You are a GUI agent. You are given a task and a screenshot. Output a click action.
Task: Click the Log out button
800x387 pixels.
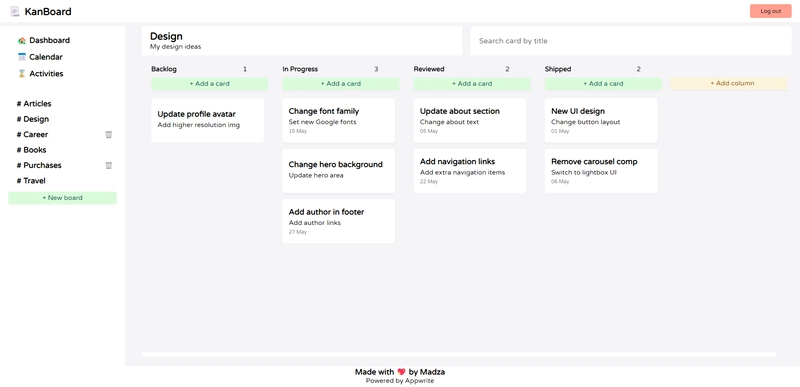point(770,11)
